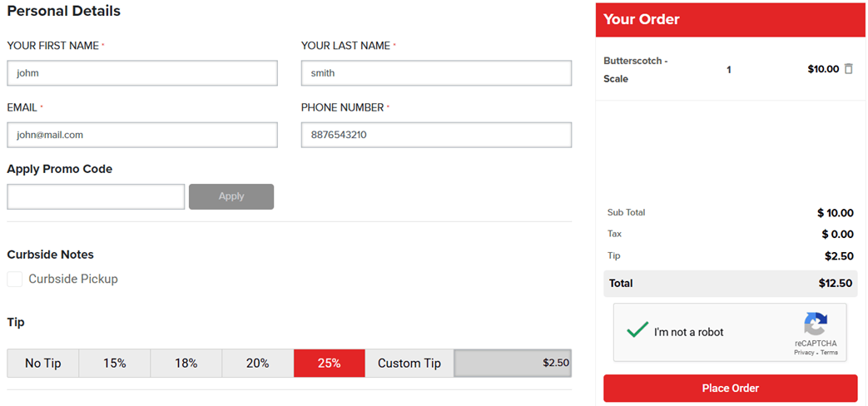Image resolution: width=868 pixels, height=406 pixels.
Task: Select the 18% tip option
Action: point(186,364)
